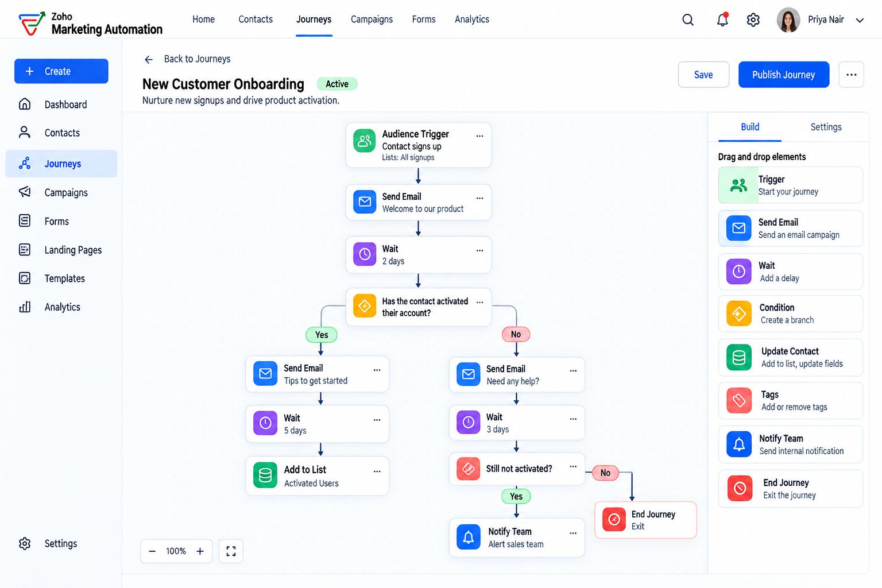Viewport: 882px width, 588px height.
Task: Open Need any help email options menu
Action: pyautogui.click(x=572, y=370)
